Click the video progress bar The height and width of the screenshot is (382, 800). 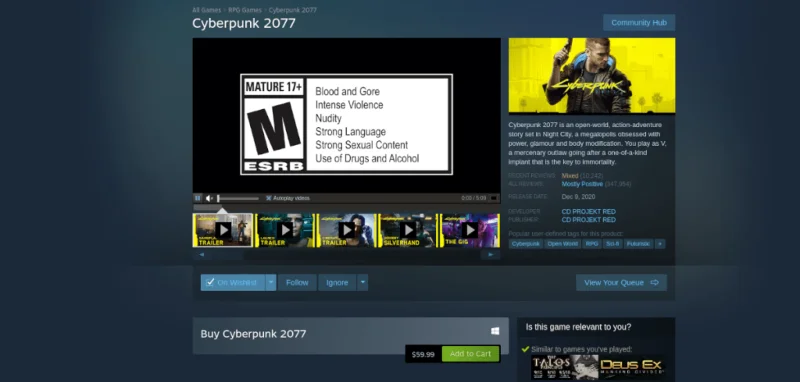(346, 208)
